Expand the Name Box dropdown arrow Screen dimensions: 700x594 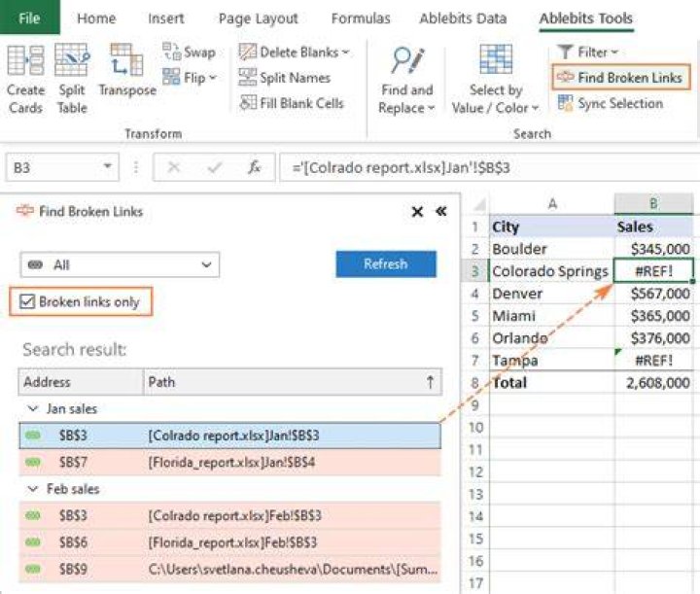pos(107,166)
